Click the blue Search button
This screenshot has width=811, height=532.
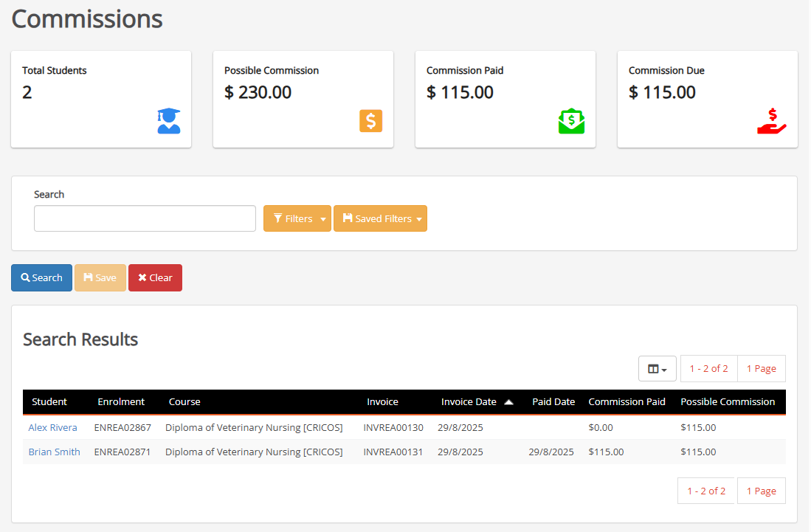pyautogui.click(x=42, y=277)
